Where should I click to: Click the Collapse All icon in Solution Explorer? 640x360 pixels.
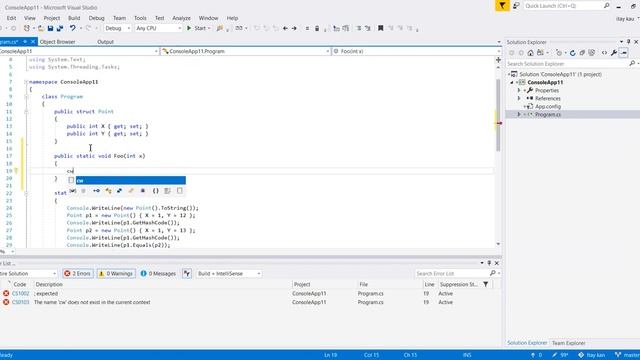(x=582, y=53)
